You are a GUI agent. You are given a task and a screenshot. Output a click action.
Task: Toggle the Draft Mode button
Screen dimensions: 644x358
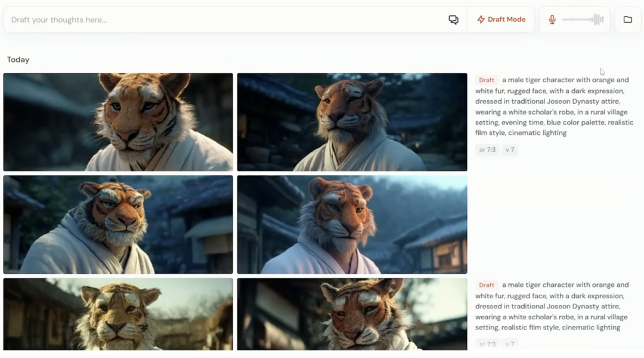pyautogui.click(x=501, y=19)
